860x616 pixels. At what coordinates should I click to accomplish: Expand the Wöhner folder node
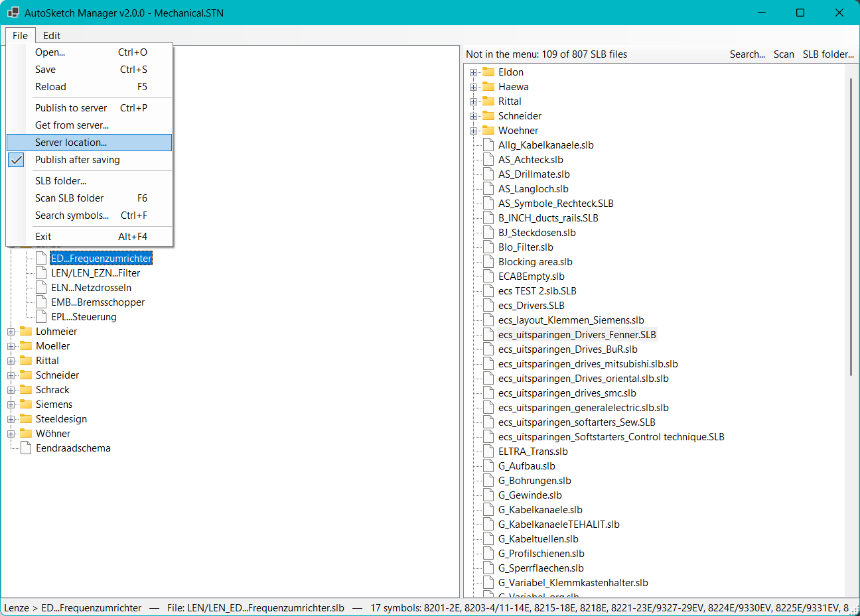pos(11,434)
